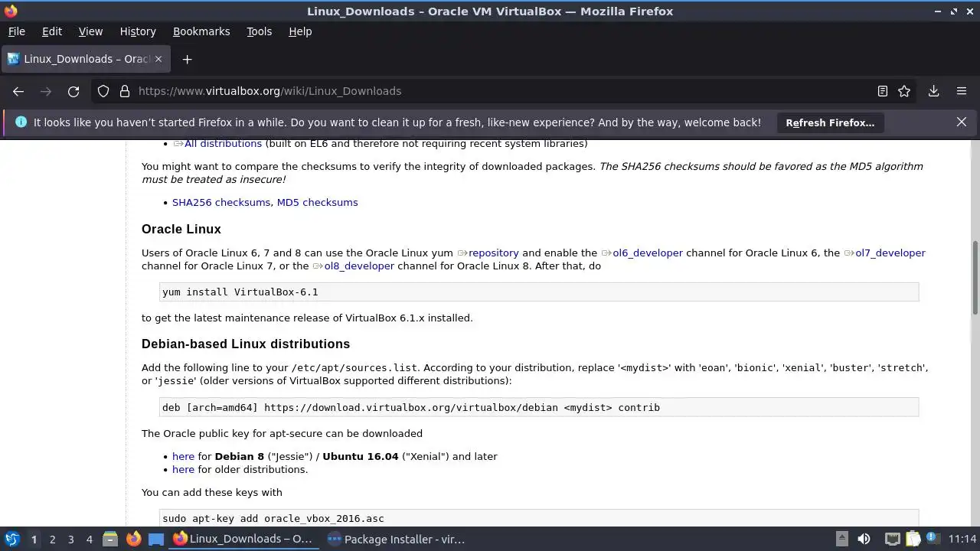Open the History menu

[138, 31]
